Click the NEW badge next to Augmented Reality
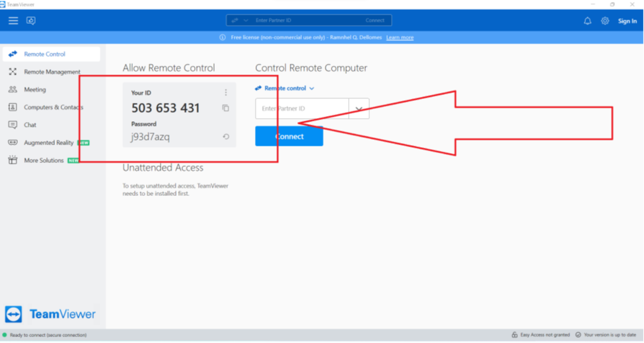This screenshot has width=644, height=343. coord(83,142)
